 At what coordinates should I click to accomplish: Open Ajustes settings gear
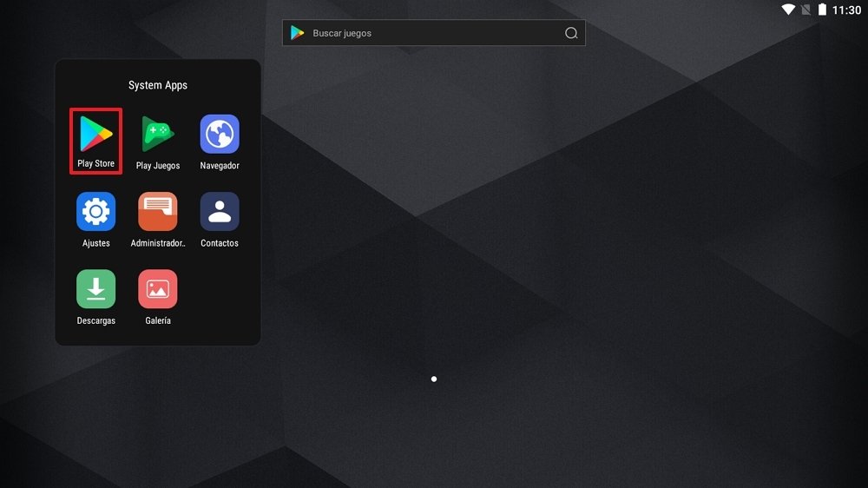[95, 212]
